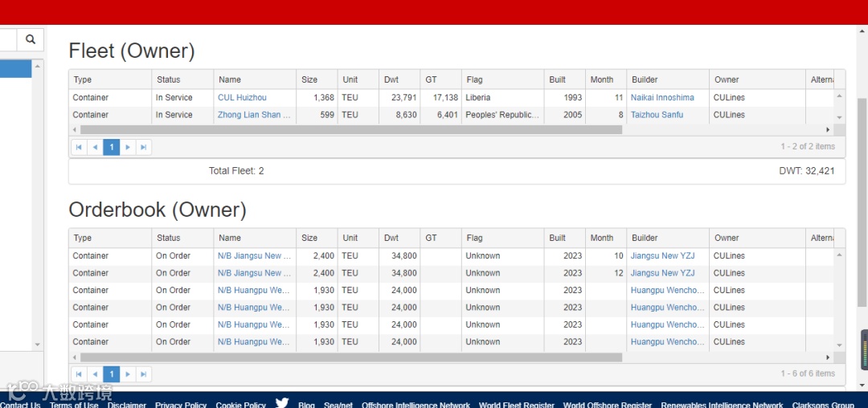Click left sidebar scroll down arrow
The width and height of the screenshot is (868, 408).
37,345
